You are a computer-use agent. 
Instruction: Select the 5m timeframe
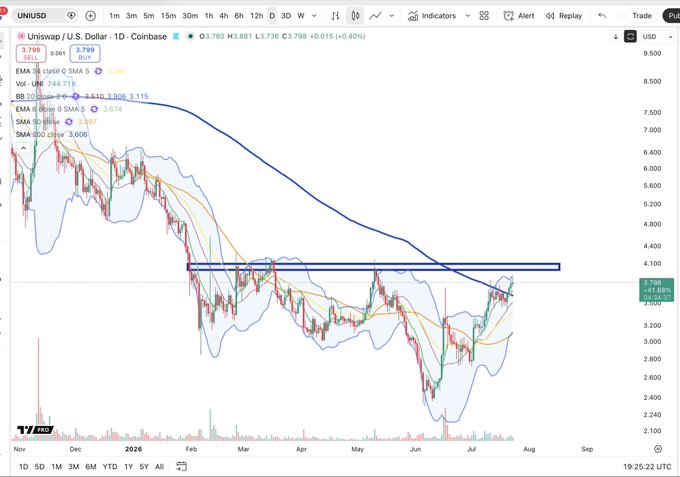(149, 16)
